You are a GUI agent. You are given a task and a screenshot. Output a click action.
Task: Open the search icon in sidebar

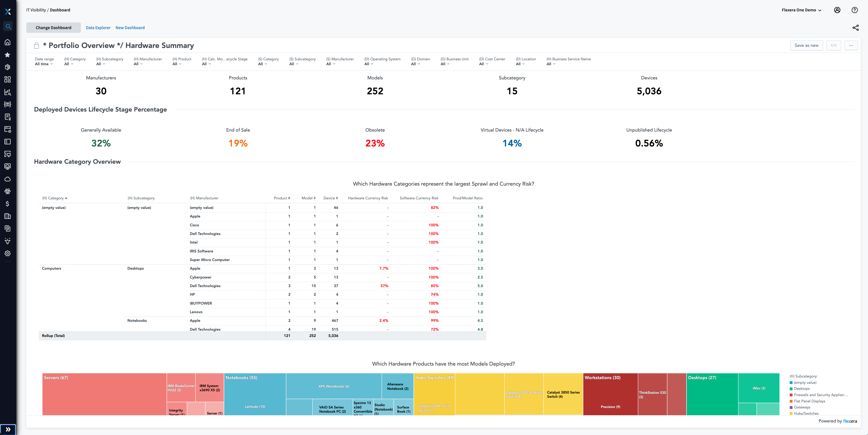tap(8, 26)
